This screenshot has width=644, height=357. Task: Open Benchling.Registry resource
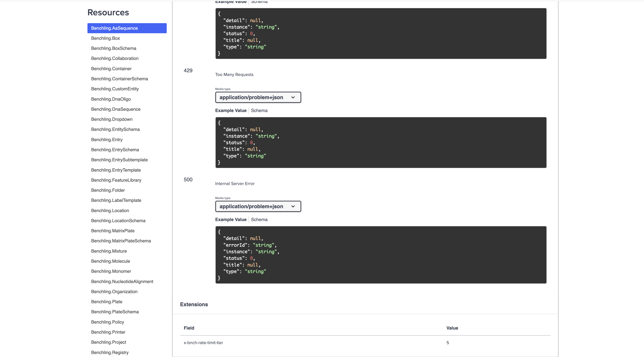(110, 353)
